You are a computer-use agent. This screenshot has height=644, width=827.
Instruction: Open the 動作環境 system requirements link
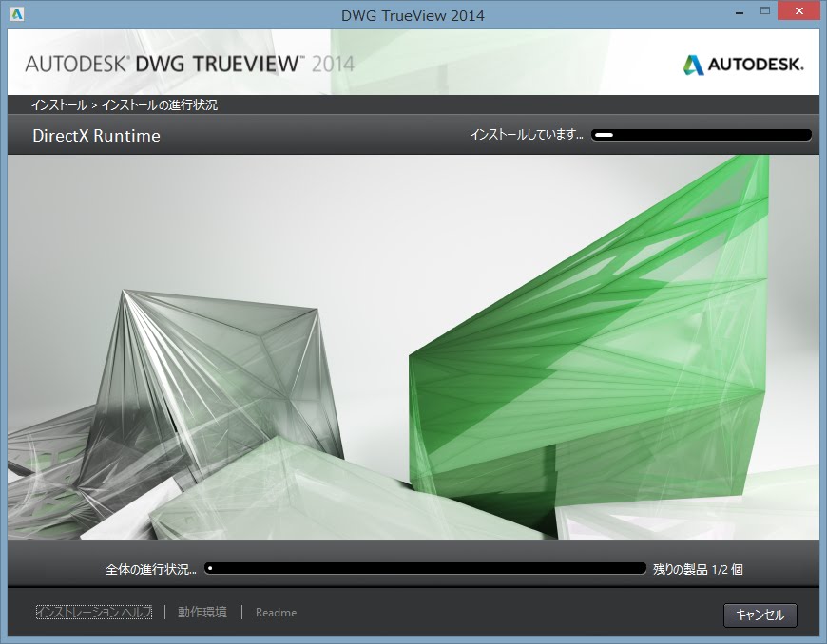click(x=202, y=613)
